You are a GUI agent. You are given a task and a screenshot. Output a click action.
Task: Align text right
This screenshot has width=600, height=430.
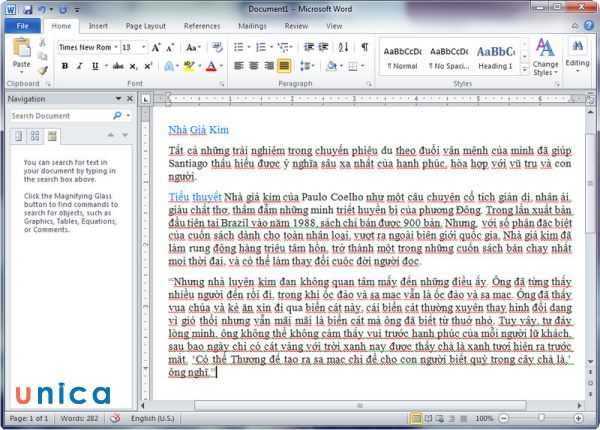click(x=269, y=66)
